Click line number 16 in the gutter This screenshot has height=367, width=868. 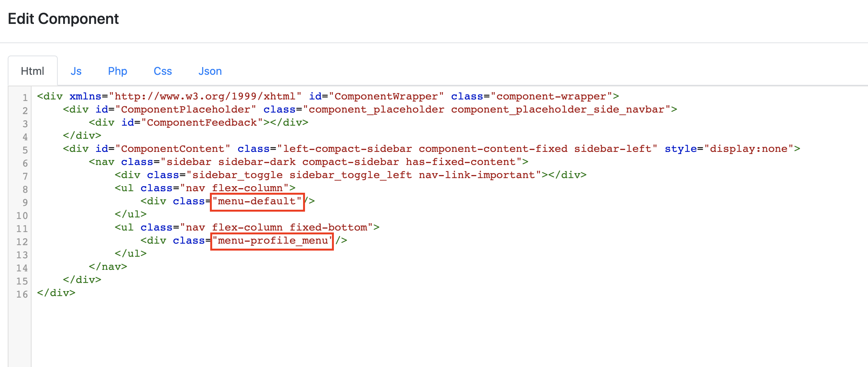point(22,294)
